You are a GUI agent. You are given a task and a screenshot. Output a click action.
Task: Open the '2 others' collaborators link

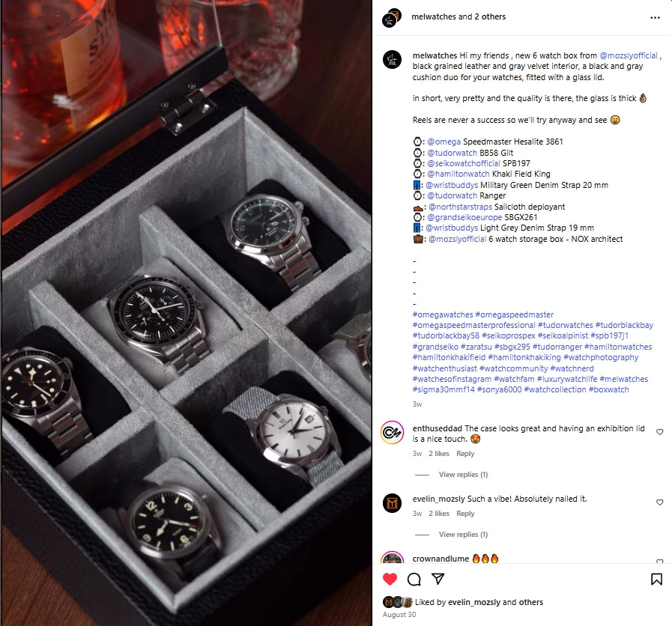490,16
